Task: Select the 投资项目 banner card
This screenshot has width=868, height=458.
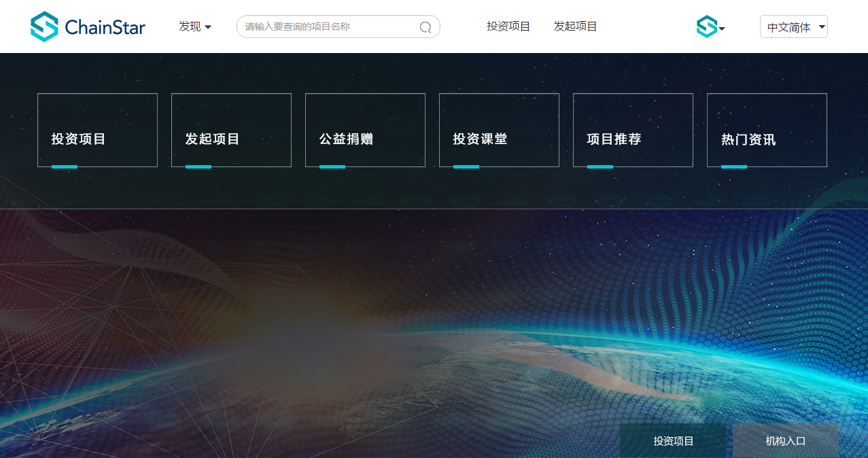Action: pyautogui.click(x=97, y=130)
